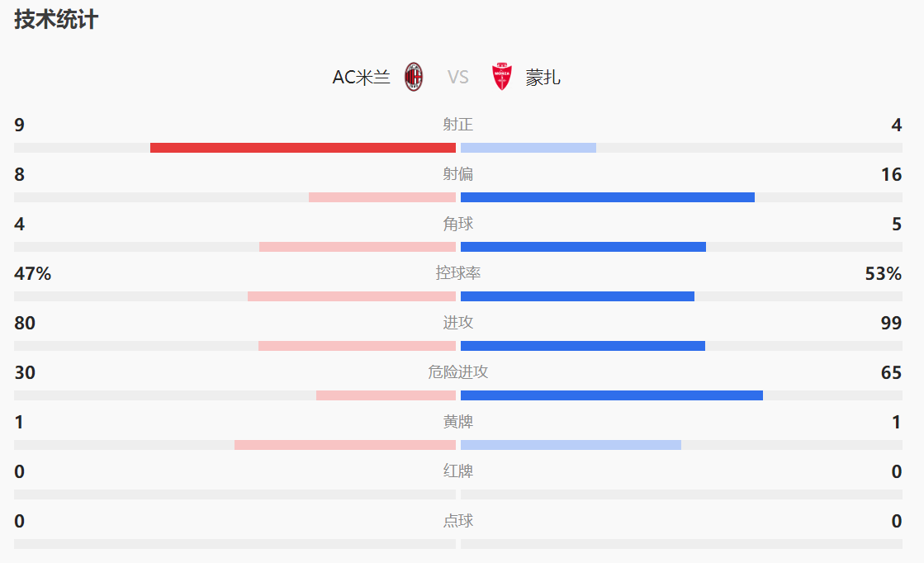This screenshot has width=924, height=563.
Task: Click the 技术统计 heading
Action: click(x=56, y=20)
